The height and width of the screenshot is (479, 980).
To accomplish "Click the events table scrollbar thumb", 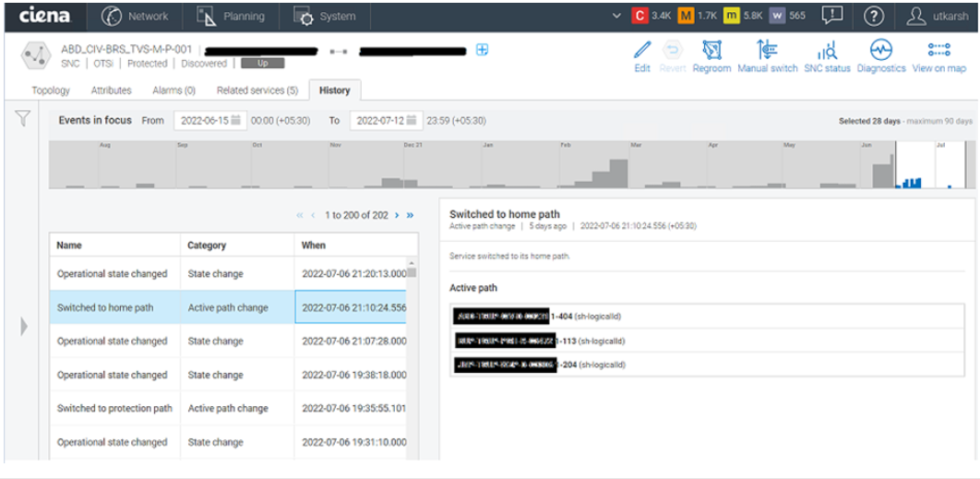I will tap(412, 272).
